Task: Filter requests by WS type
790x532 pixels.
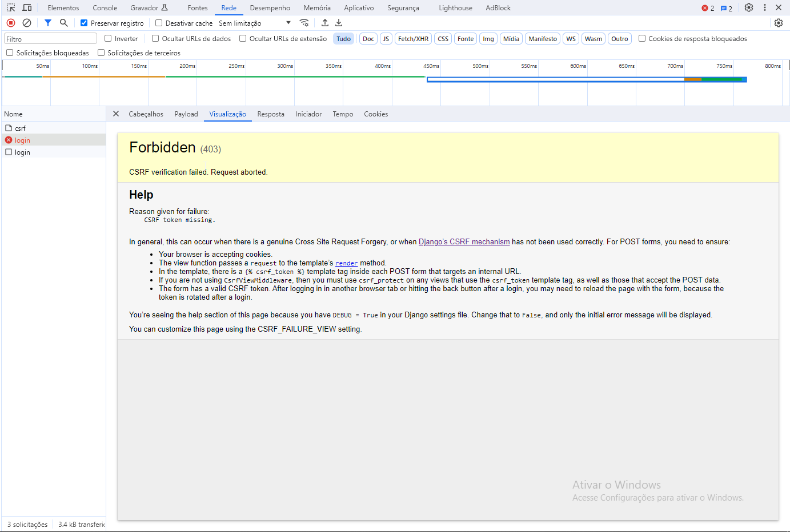Action: click(x=571, y=39)
